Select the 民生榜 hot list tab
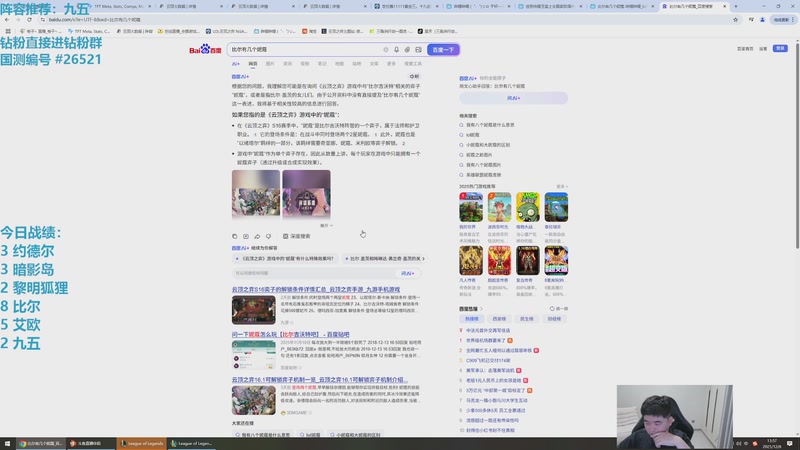800x450 pixels. click(527, 319)
